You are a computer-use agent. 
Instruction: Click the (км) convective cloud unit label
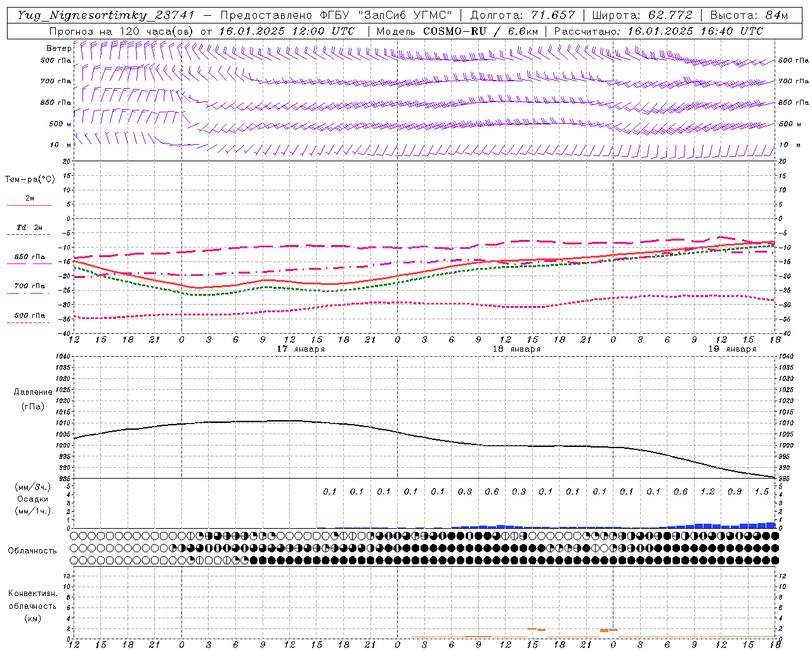pyautogui.click(x=32, y=618)
